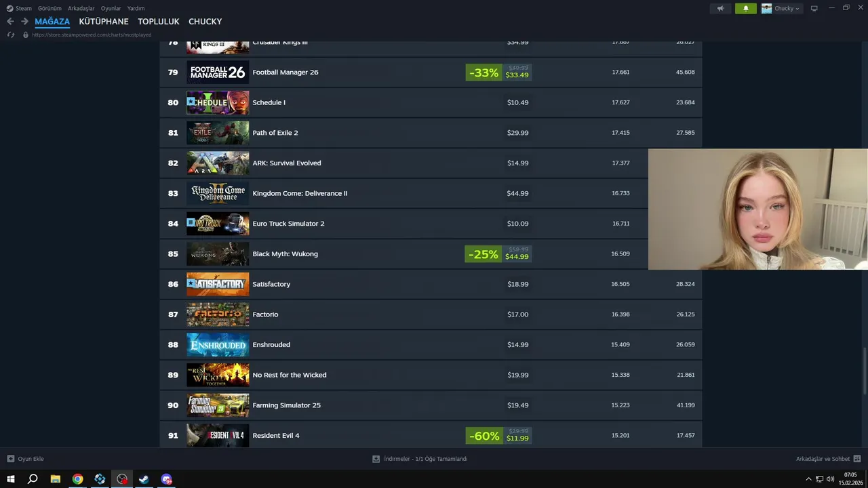Open İndirmeler downloads status
868x488 pixels.
[x=420, y=459]
